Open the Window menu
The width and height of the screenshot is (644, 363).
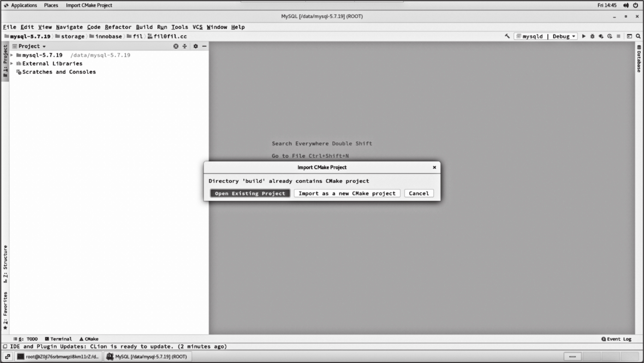(x=217, y=27)
